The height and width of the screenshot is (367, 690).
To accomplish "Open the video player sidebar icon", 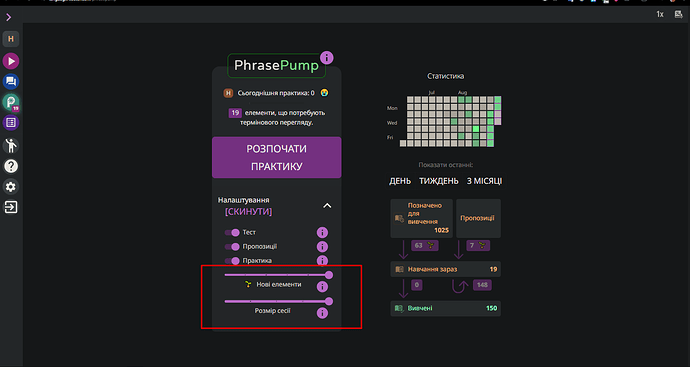I will [11, 61].
